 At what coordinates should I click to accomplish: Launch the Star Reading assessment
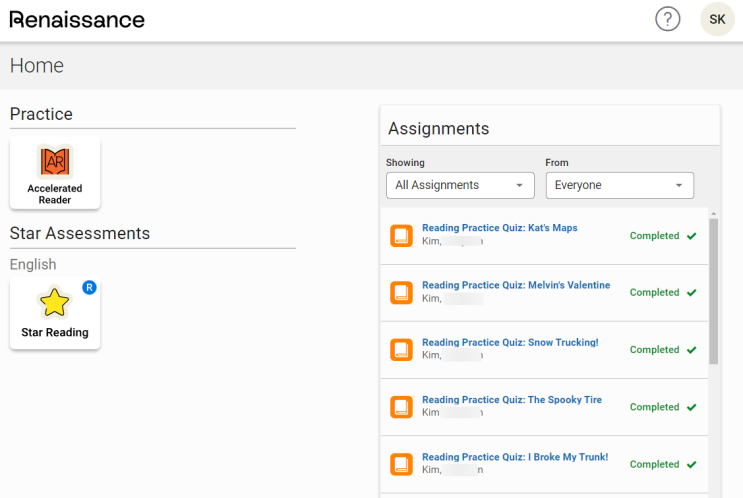point(55,313)
